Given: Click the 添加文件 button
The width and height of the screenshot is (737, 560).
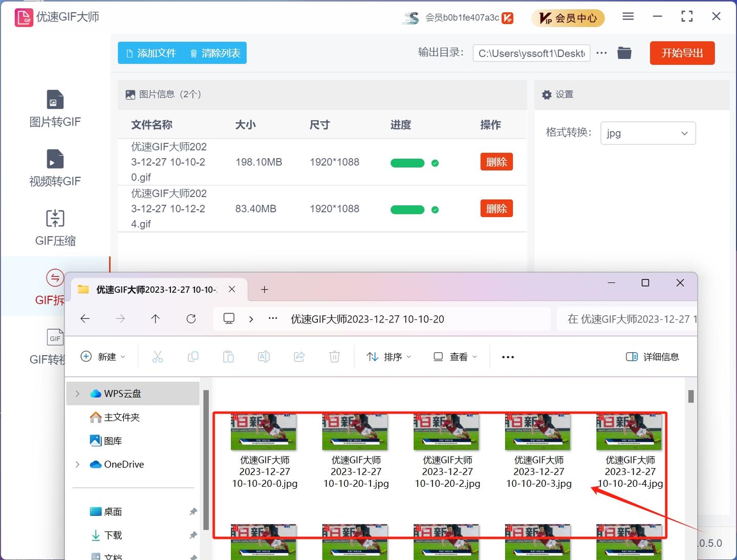Looking at the screenshot, I should point(150,53).
